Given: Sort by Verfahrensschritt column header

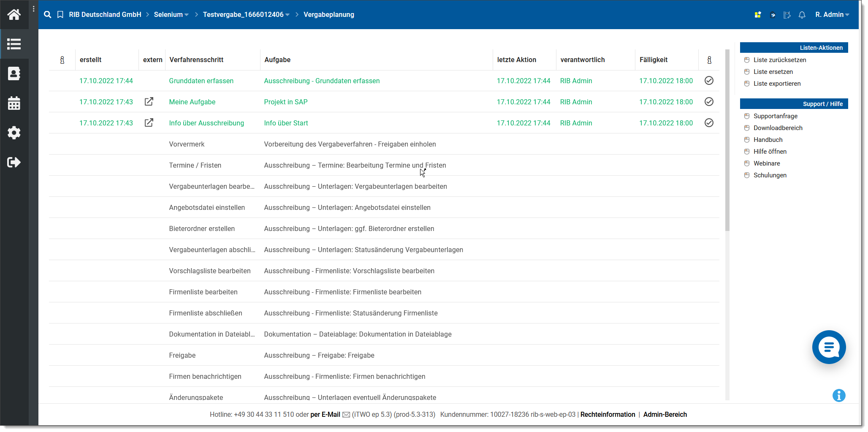Looking at the screenshot, I should tap(196, 60).
